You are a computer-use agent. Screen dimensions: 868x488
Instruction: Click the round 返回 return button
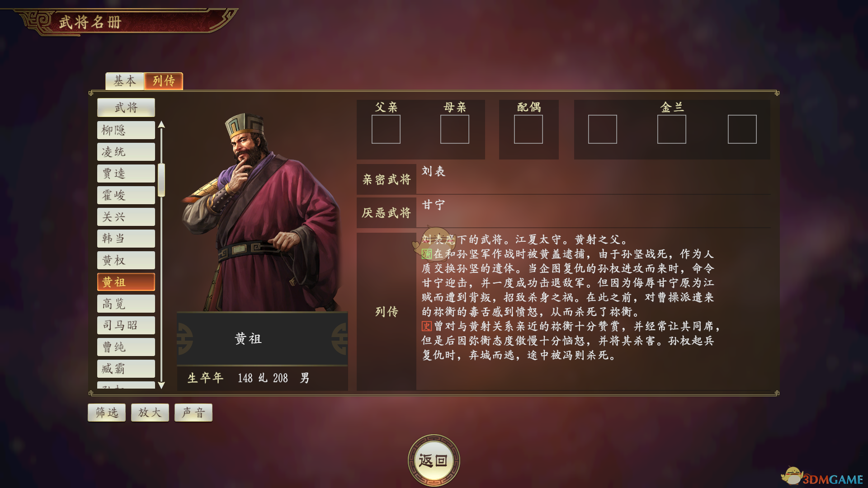click(434, 460)
